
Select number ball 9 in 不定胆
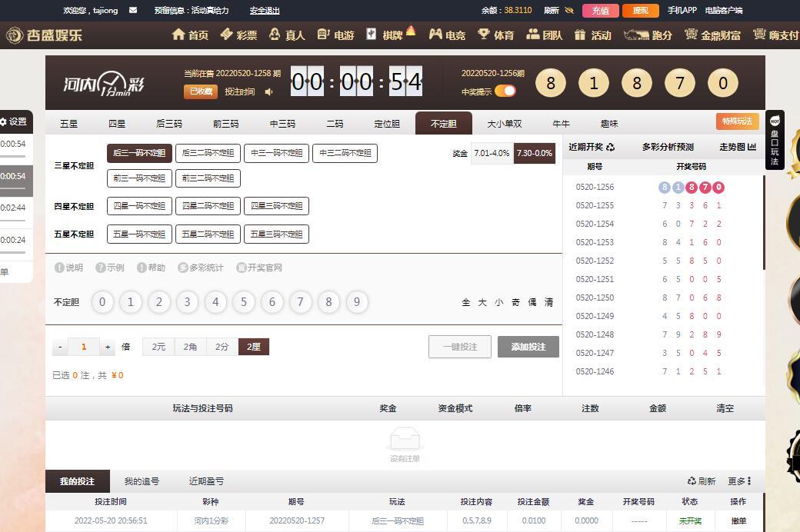357,302
